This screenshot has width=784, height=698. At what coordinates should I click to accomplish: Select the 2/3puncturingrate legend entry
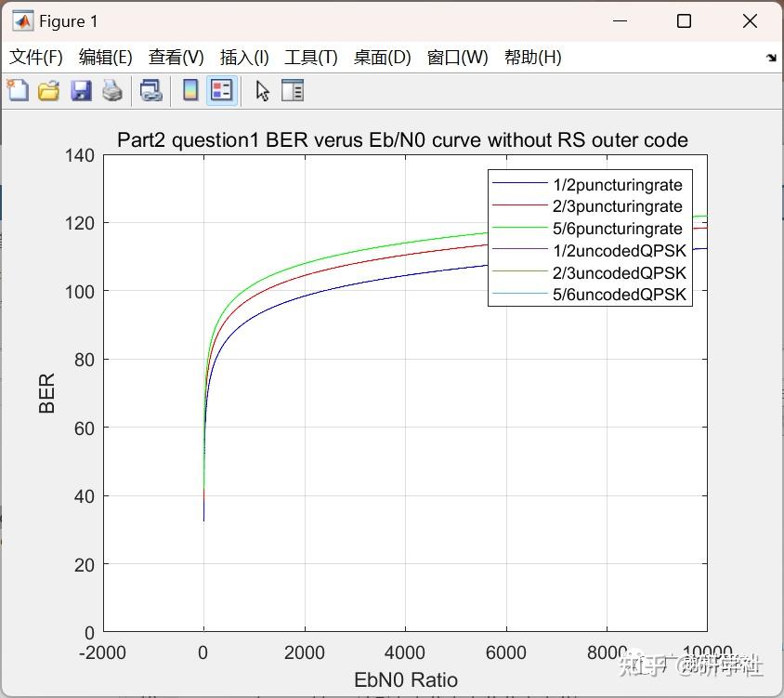click(x=620, y=206)
